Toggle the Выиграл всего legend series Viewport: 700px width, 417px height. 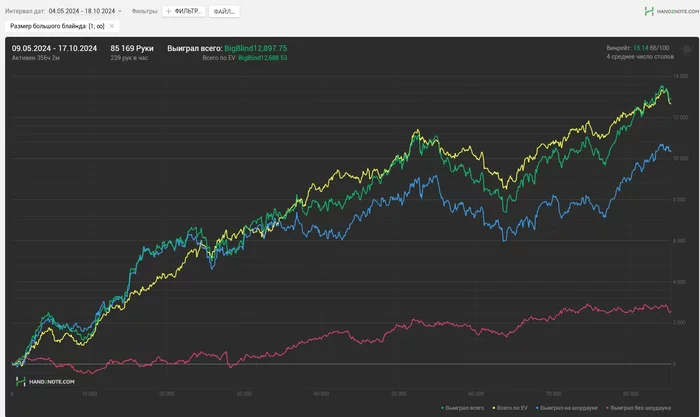466,408
